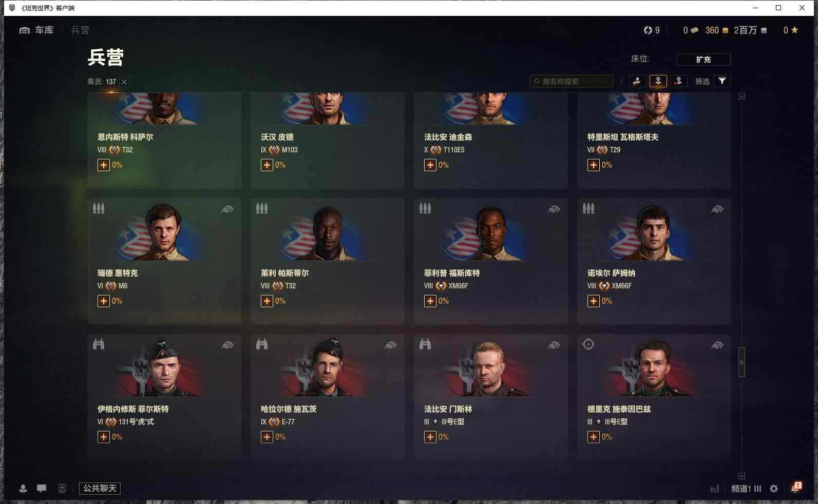The width and height of the screenshot is (818, 504).
Task: Click the scrollbar down arrow of crew list
Action: (741, 476)
